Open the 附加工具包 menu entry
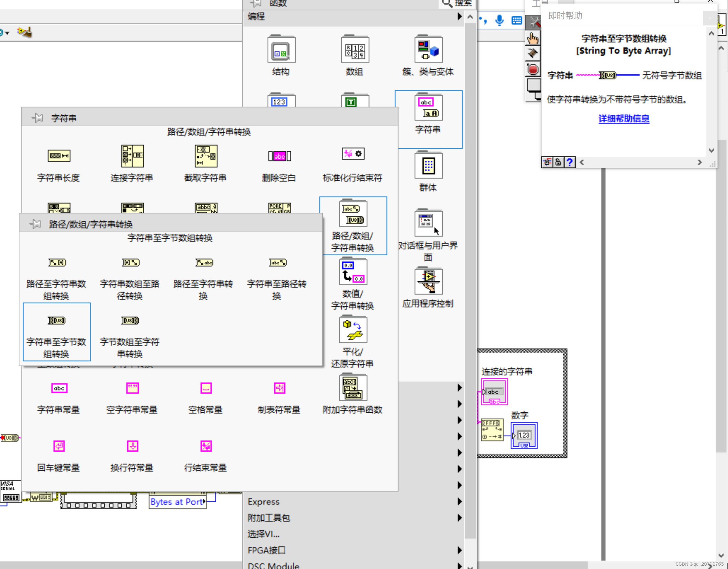The image size is (728, 569). point(269,518)
